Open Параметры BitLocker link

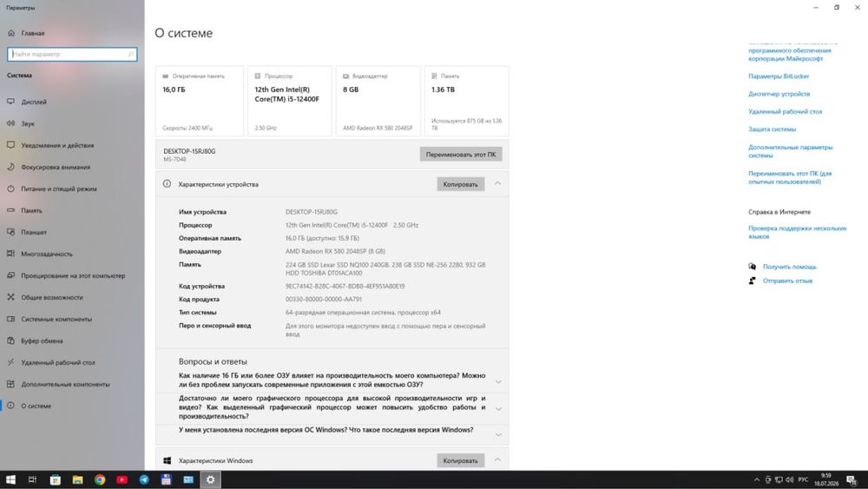(x=779, y=76)
